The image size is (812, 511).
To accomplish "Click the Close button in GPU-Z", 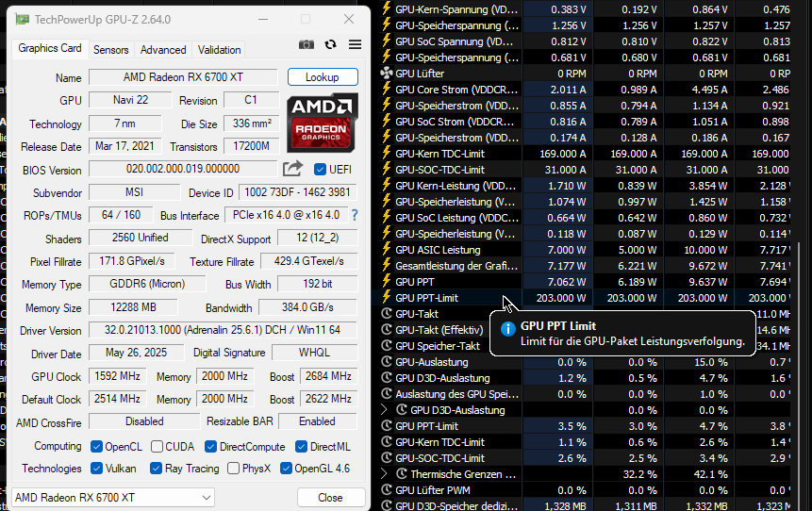I will click(x=330, y=498).
